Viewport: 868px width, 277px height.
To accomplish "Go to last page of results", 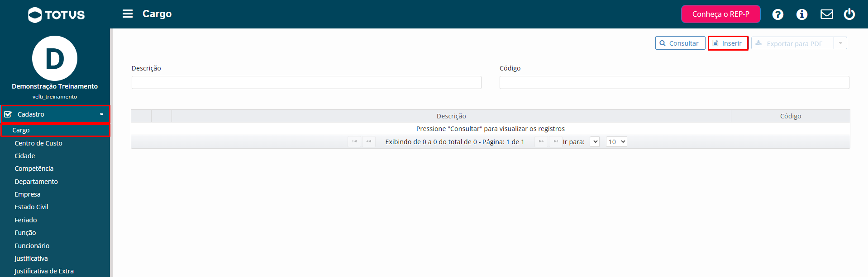I will (556, 141).
